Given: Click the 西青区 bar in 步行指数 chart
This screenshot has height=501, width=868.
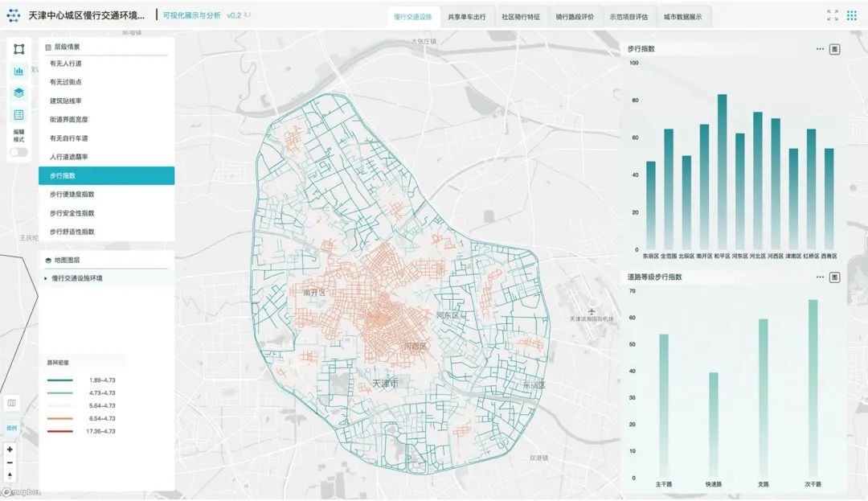Looking at the screenshot, I should click(829, 199).
